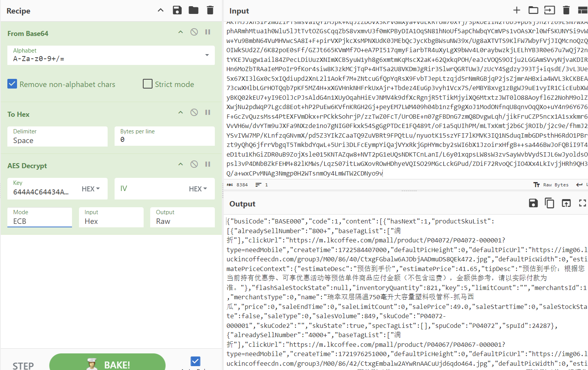This screenshot has width=588, height=370.
Task: Open the Mode ECB selector
Action: pos(39,217)
